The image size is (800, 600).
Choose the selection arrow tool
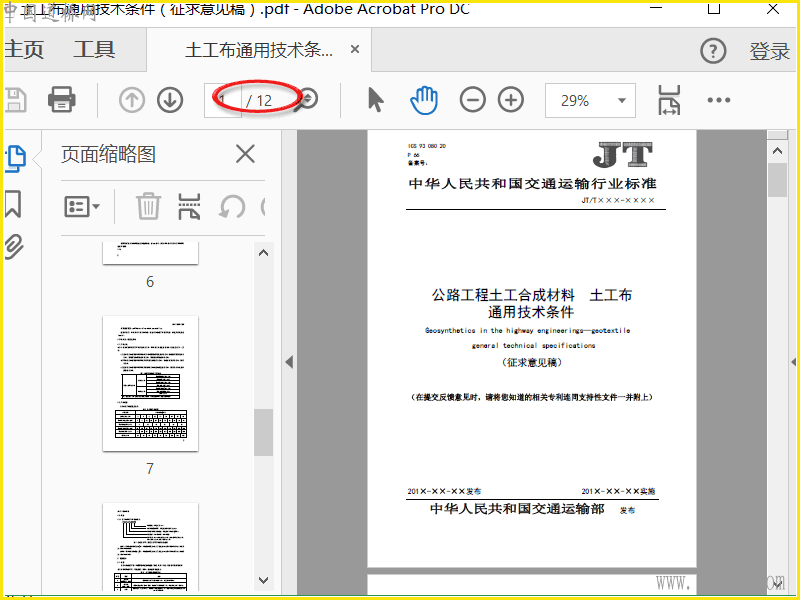click(x=376, y=99)
